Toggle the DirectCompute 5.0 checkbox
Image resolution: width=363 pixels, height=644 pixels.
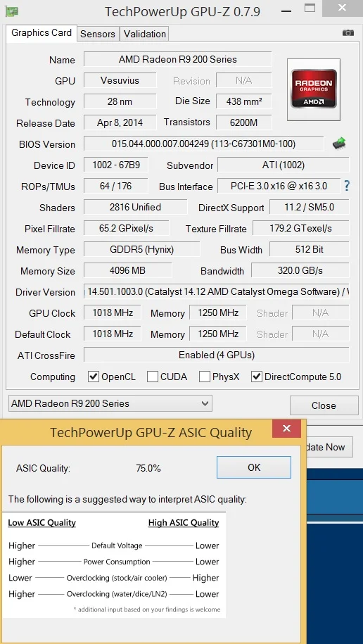[x=257, y=377]
